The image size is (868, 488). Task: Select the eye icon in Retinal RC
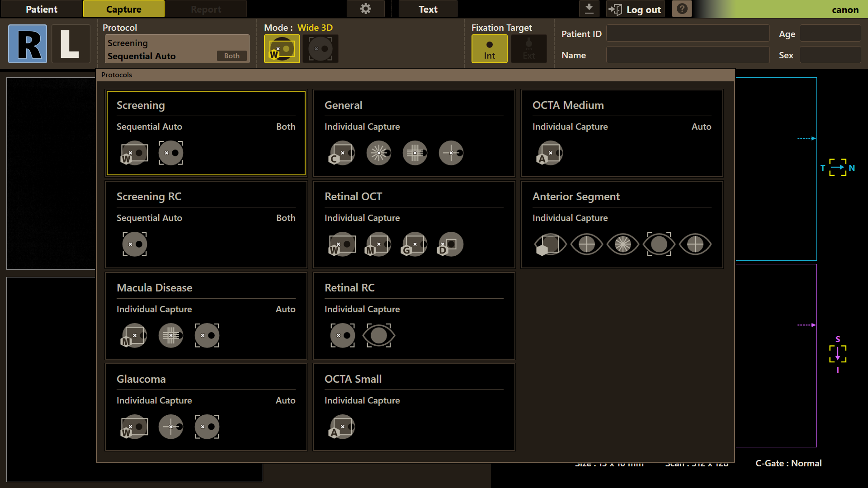(x=379, y=336)
